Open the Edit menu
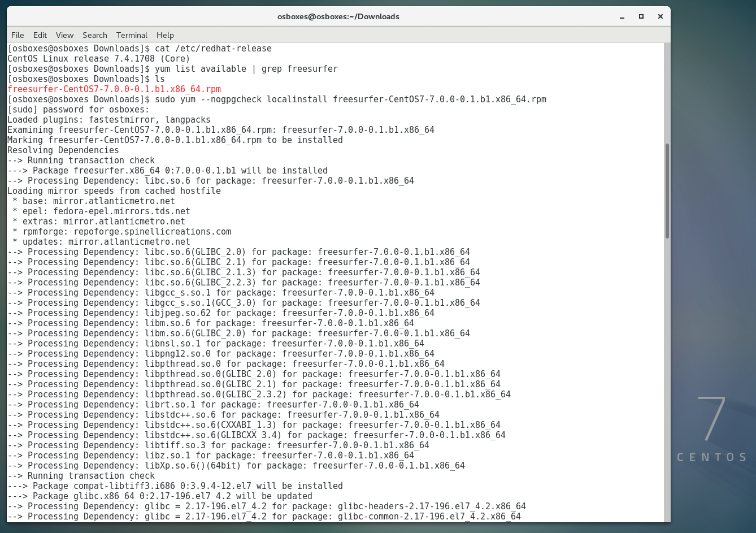This screenshot has height=533, width=756. tap(40, 35)
